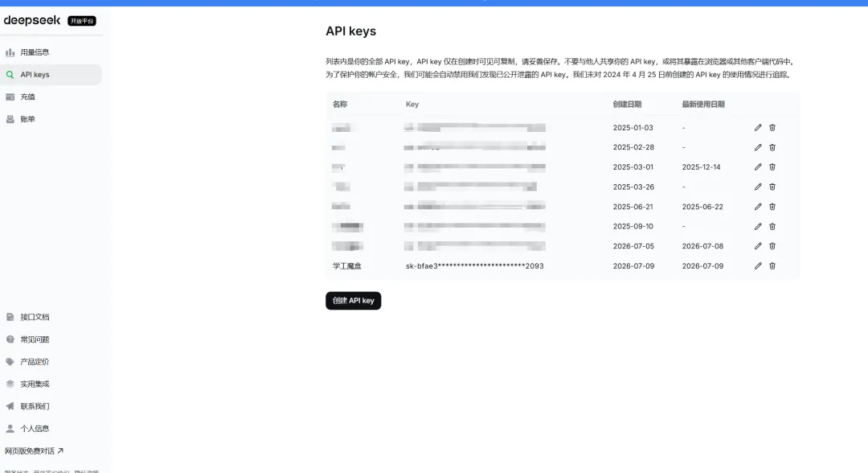Delete the API key created 2025-03-01
Screen dimensions: 868x473
pyautogui.click(x=772, y=167)
